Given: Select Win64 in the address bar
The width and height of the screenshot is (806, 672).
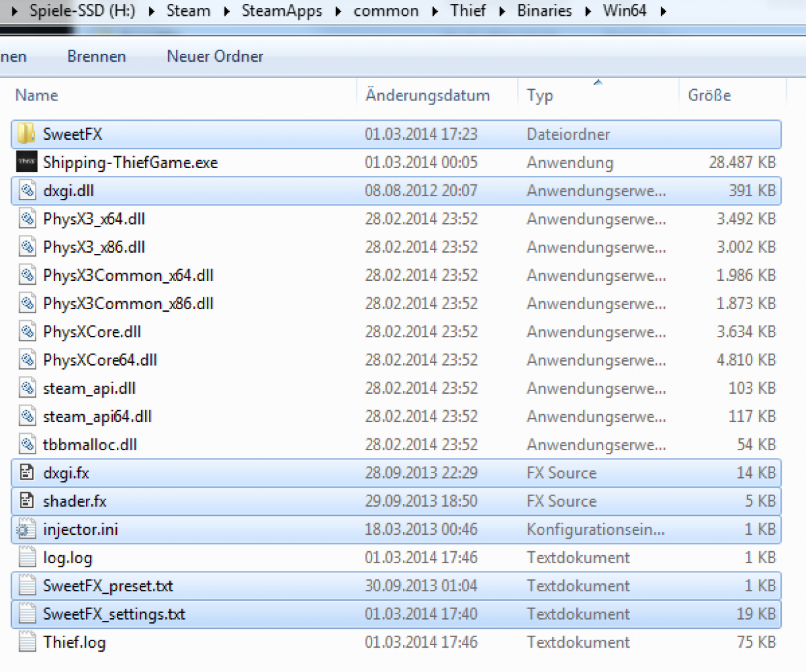Looking at the screenshot, I should pos(625,10).
